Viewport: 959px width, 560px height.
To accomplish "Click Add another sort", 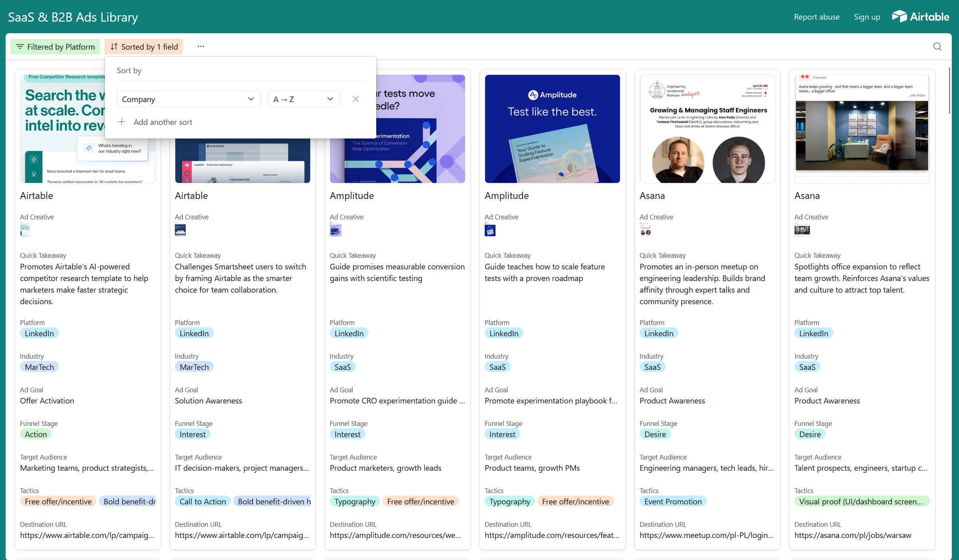I will (163, 122).
